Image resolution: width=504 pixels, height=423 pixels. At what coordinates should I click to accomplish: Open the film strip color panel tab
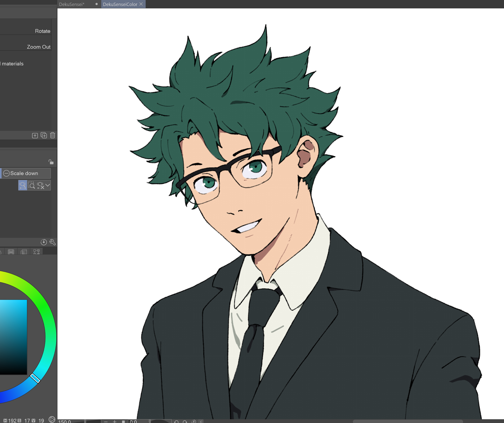click(11, 252)
